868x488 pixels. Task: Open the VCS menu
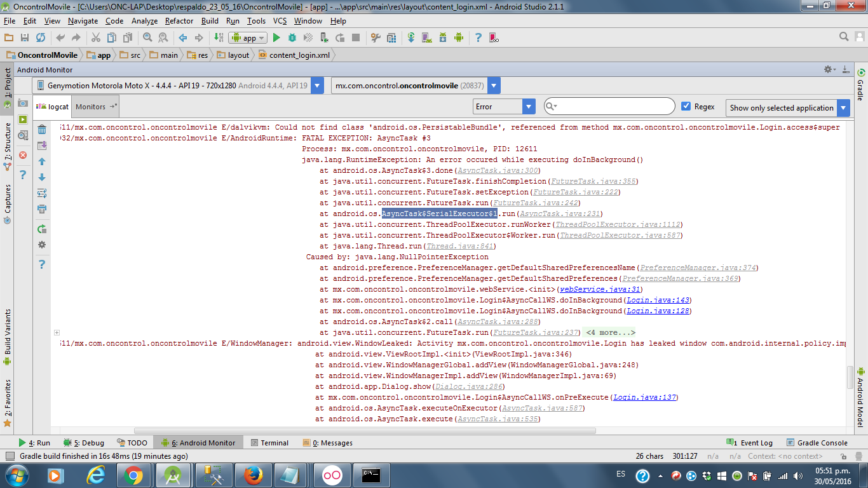click(x=280, y=21)
